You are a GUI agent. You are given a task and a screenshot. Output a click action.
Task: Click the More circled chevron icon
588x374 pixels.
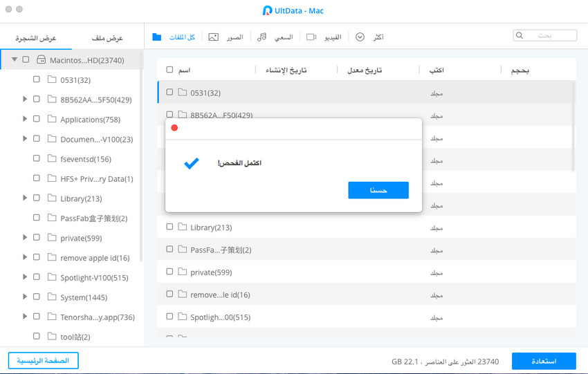point(360,37)
